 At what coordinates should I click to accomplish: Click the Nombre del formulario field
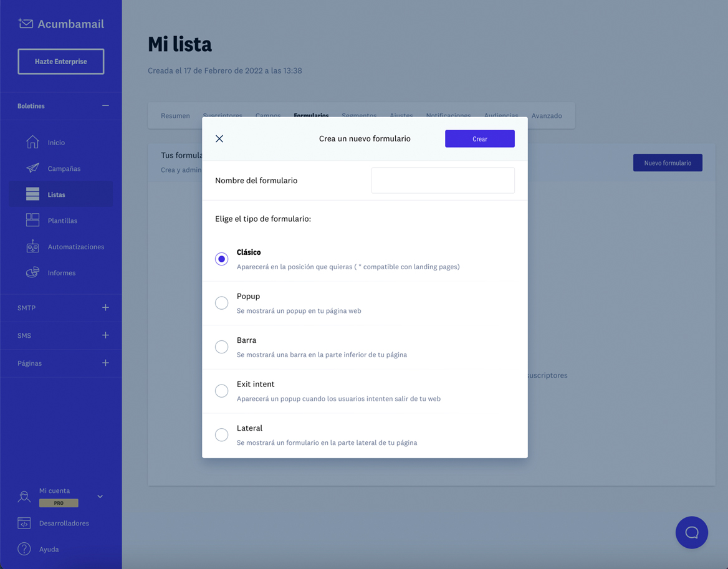coord(443,181)
